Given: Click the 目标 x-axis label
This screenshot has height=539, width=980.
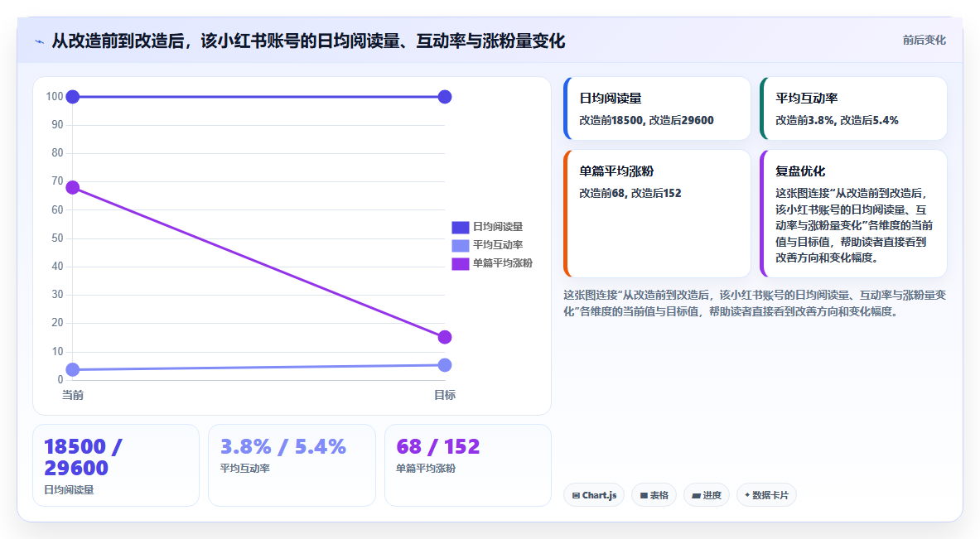Looking at the screenshot, I should pyautogui.click(x=444, y=395).
